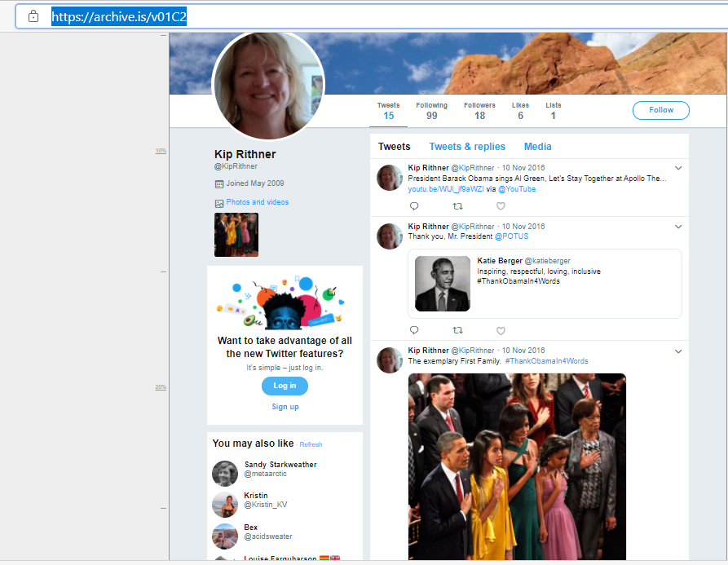Refresh the You may also like suggestions
This screenshot has width=728, height=565.
(x=311, y=445)
